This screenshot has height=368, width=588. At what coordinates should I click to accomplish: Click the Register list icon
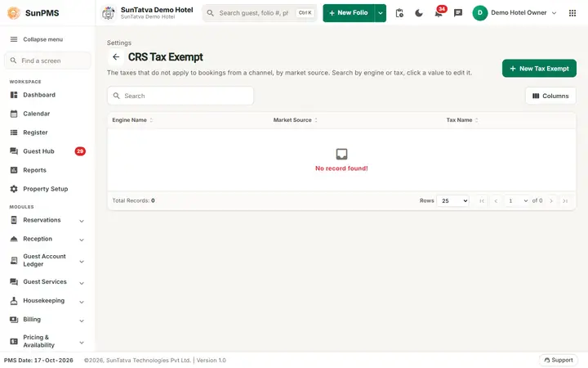[14, 132]
